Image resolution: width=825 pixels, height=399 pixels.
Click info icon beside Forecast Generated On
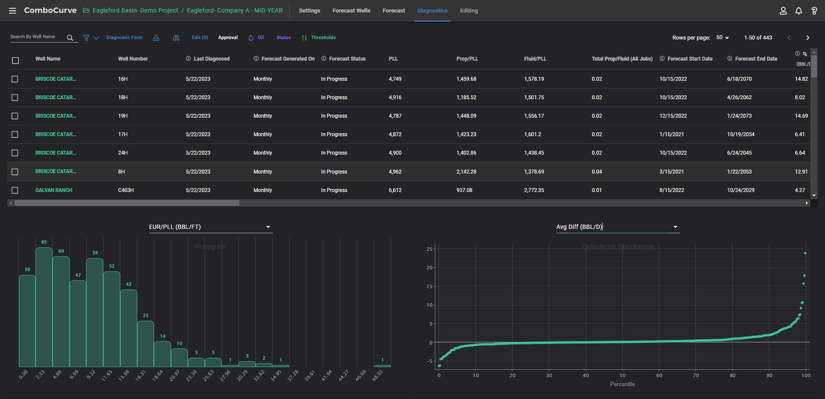click(256, 59)
